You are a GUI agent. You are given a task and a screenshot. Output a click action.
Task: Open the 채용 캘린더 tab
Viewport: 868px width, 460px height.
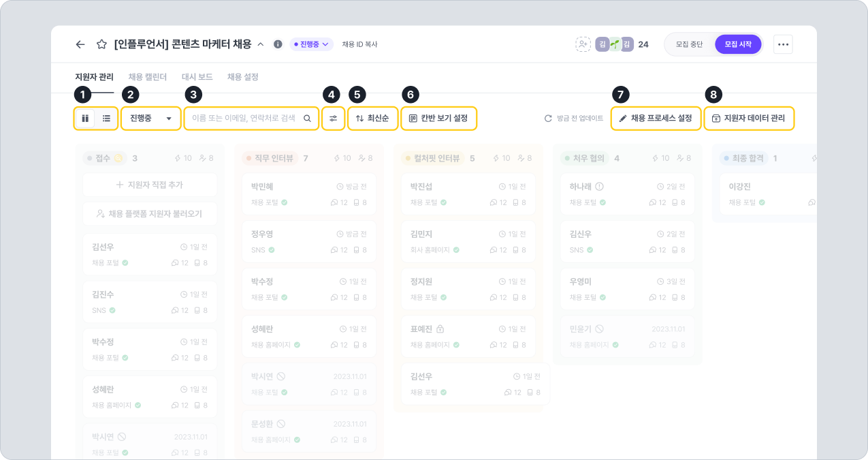point(148,77)
